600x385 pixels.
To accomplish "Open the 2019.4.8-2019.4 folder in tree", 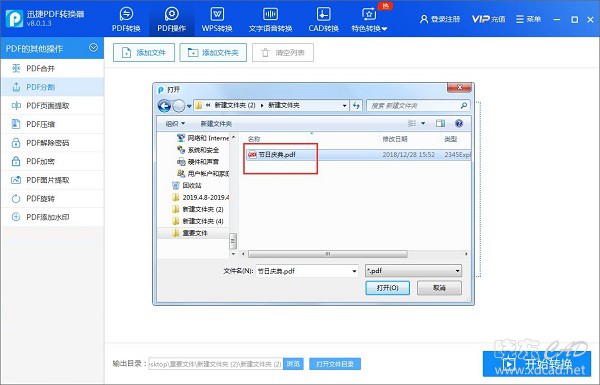I will click(201, 197).
